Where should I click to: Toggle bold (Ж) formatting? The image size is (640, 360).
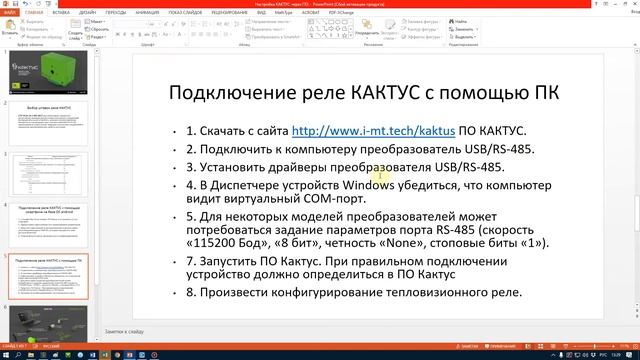click(x=118, y=35)
